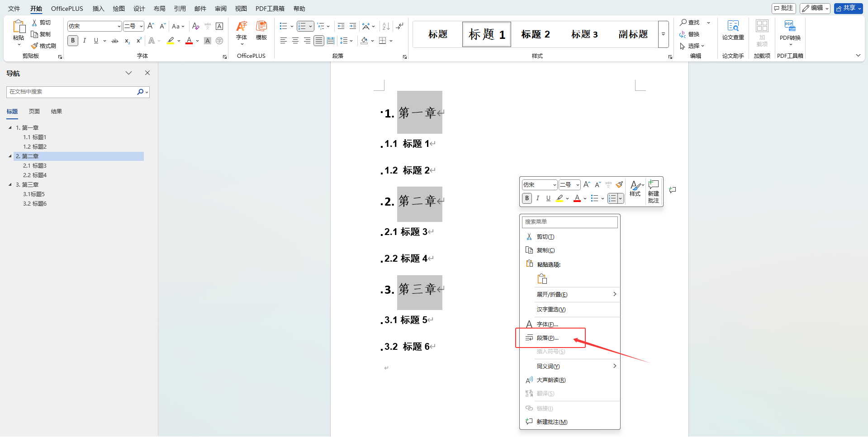Click the strikethrough icon in the ribbon

point(115,41)
